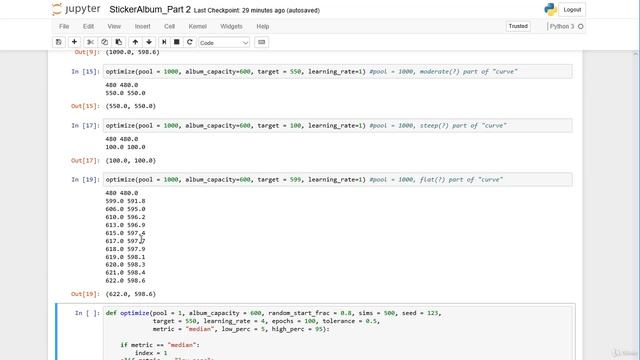Screen dimensions: 640x360
Task: Insert cell below with the plus icon
Action: [x=74, y=42]
